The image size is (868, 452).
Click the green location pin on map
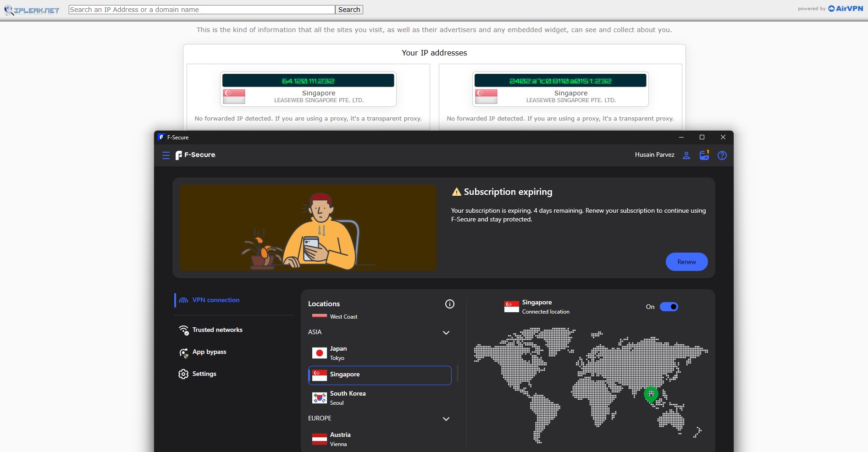click(651, 395)
